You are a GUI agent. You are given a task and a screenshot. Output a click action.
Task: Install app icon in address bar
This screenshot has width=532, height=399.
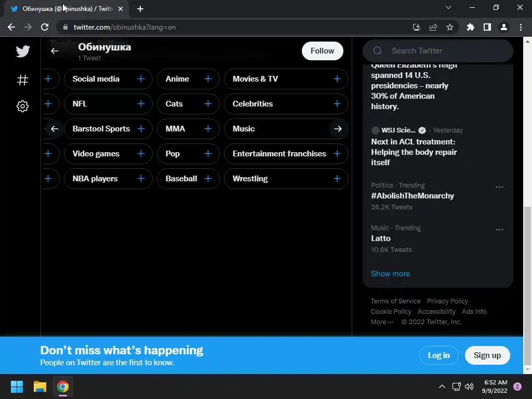click(x=416, y=27)
